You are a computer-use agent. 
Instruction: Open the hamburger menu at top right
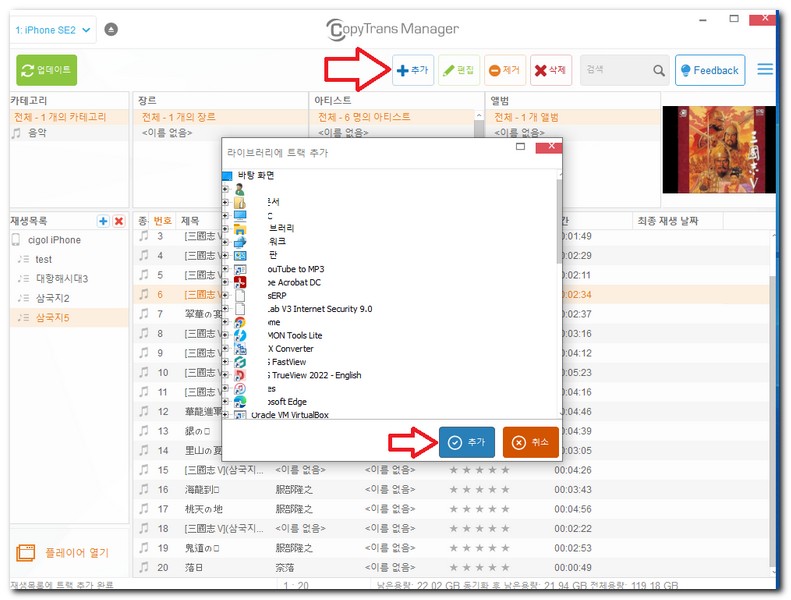765,70
